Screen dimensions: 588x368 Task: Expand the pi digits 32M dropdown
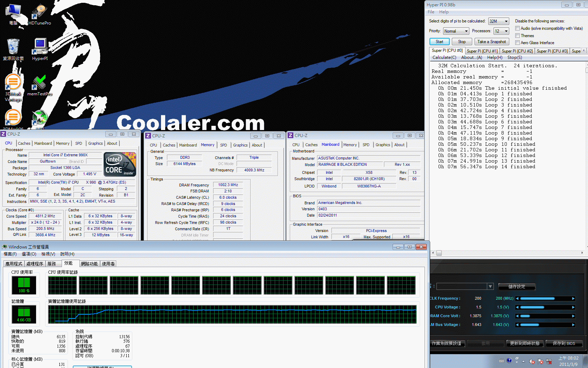click(x=498, y=21)
